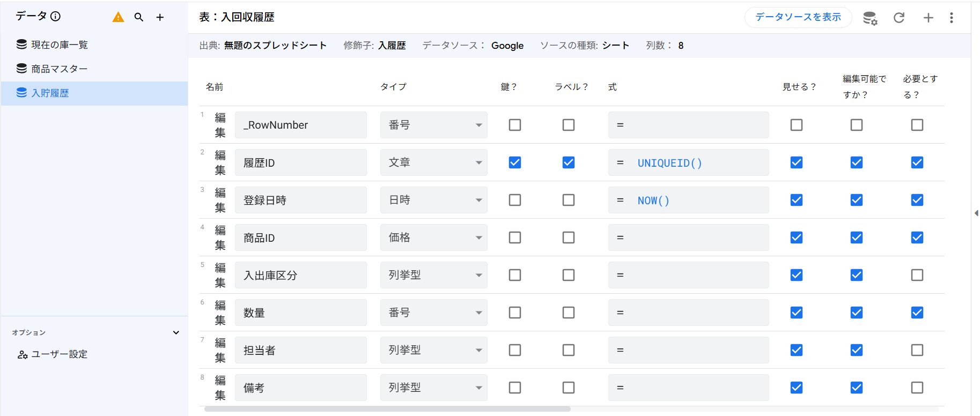The image size is (980, 416).
Task: Click the horizontal scrollbar below the column table
Action: click(387, 409)
